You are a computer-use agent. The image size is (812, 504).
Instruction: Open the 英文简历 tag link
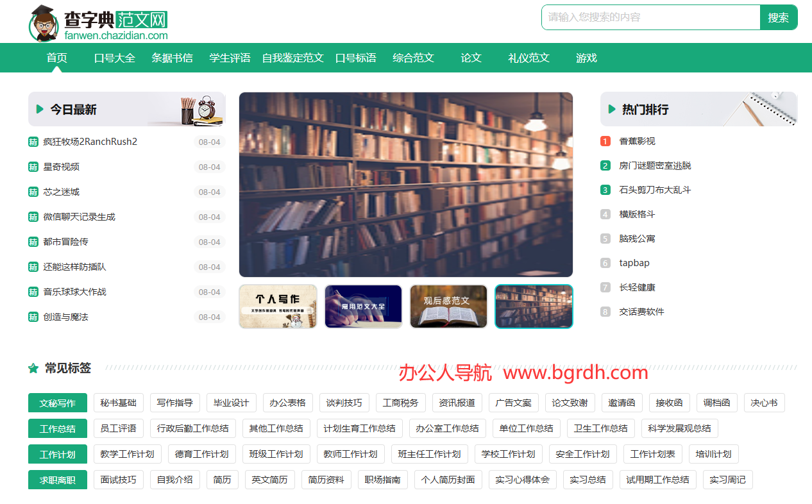tap(269, 479)
